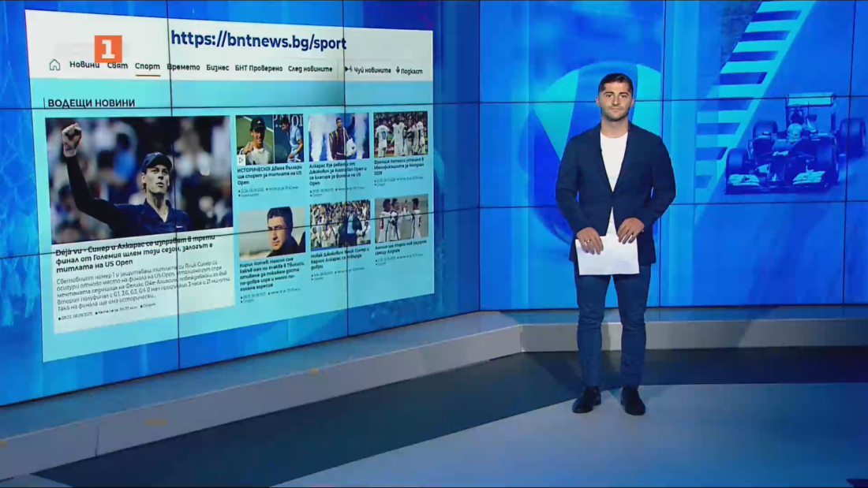
Task: Open the Англия срещу Андора headline
Action: click(x=401, y=247)
